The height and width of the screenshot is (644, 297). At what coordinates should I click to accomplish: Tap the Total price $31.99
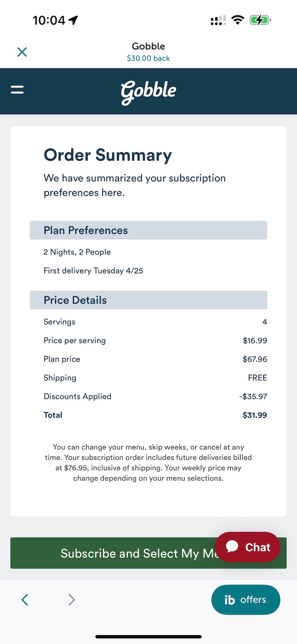(x=255, y=415)
